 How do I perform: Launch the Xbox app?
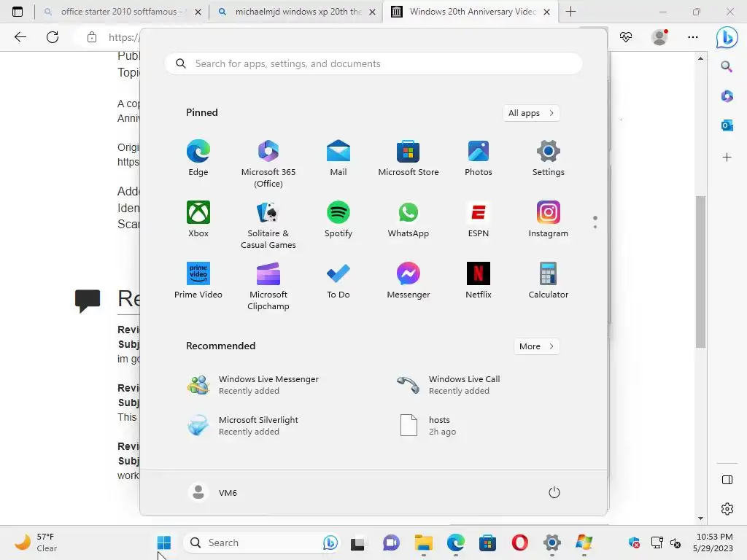(x=198, y=219)
